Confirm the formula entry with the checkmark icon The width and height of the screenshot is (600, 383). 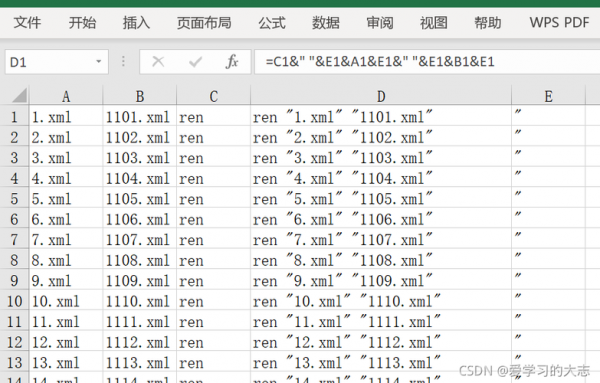click(195, 62)
